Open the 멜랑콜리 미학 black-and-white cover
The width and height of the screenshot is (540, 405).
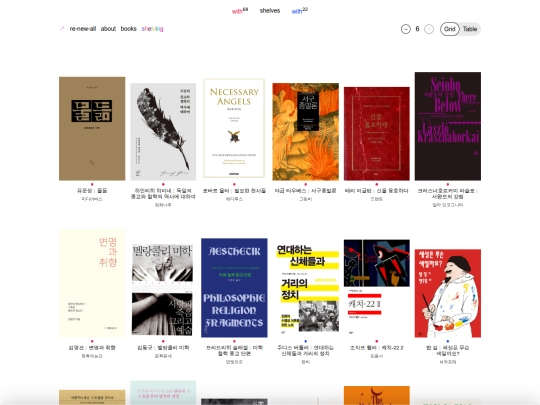pyautogui.click(x=163, y=290)
